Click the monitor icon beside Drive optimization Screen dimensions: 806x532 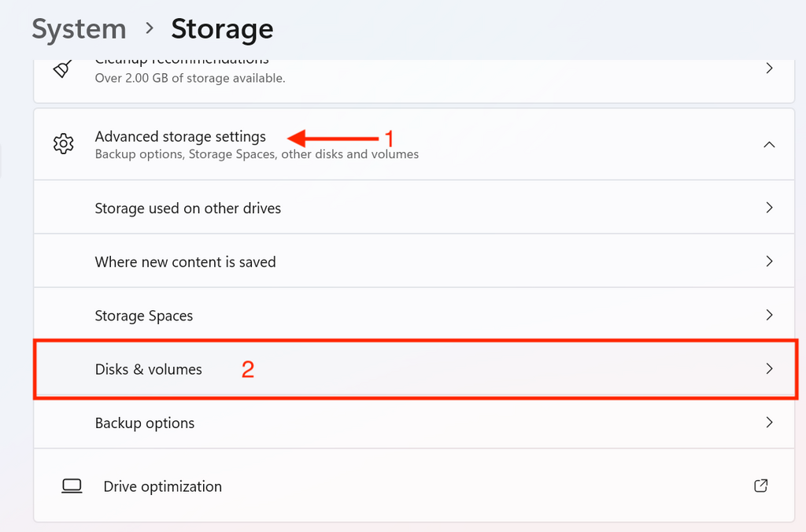pos(72,486)
